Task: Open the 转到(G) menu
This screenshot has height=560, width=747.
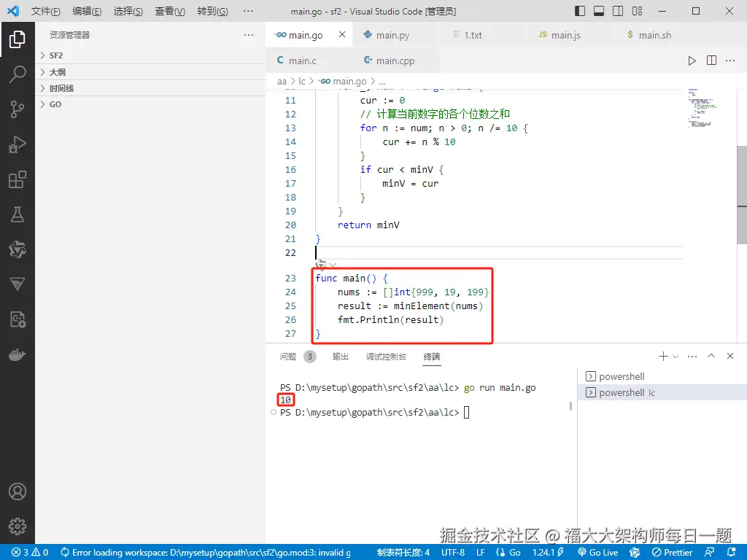Action: pos(212,11)
